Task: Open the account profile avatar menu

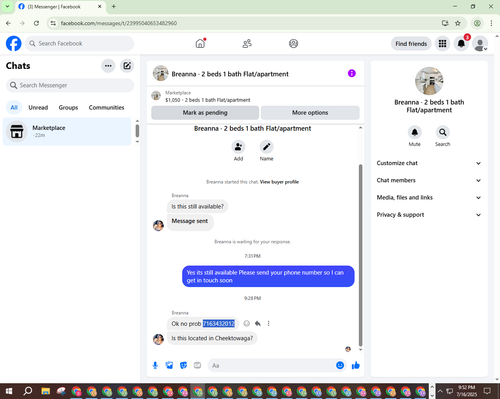Action: pyautogui.click(x=480, y=44)
